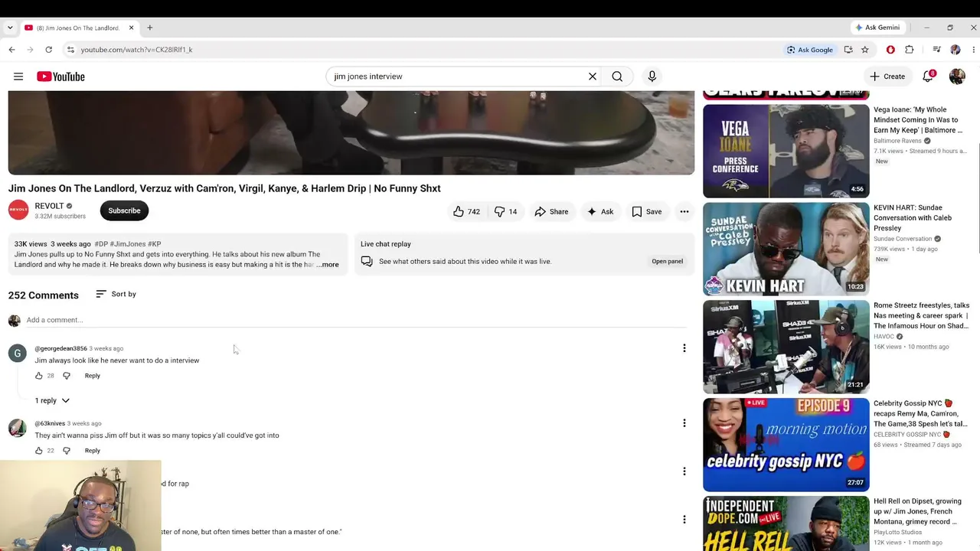
Task: Share the Jim Jones video
Action: pos(551,211)
